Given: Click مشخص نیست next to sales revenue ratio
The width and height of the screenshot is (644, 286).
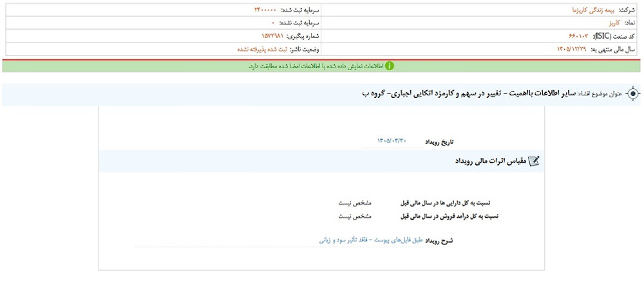Looking at the screenshot, I should (355, 215).
